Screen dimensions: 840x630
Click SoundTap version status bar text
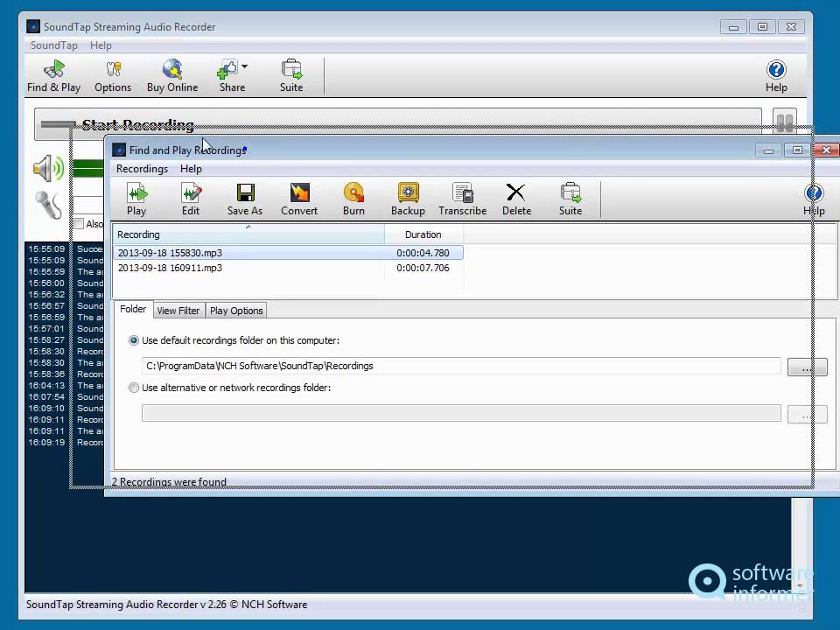click(x=166, y=605)
